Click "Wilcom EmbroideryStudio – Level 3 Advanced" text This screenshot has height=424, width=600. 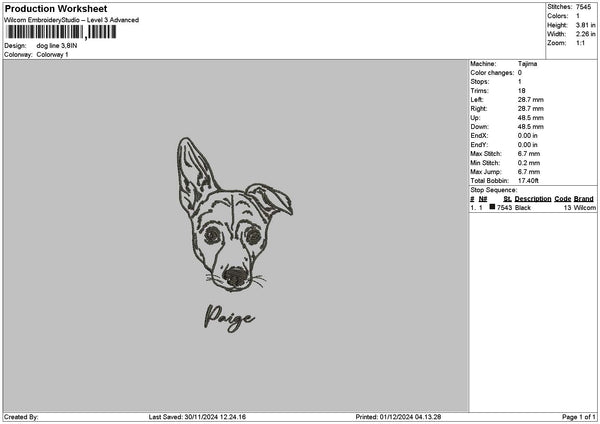[x=72, y=20]
